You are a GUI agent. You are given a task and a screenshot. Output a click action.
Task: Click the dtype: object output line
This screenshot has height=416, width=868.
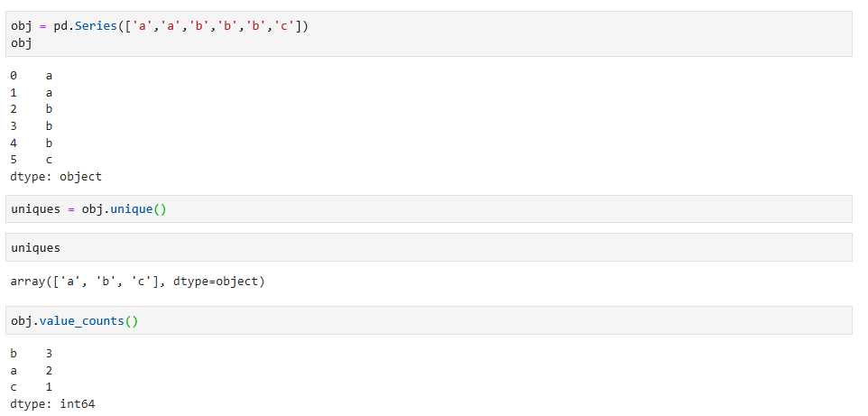click(x=56, y=177)
